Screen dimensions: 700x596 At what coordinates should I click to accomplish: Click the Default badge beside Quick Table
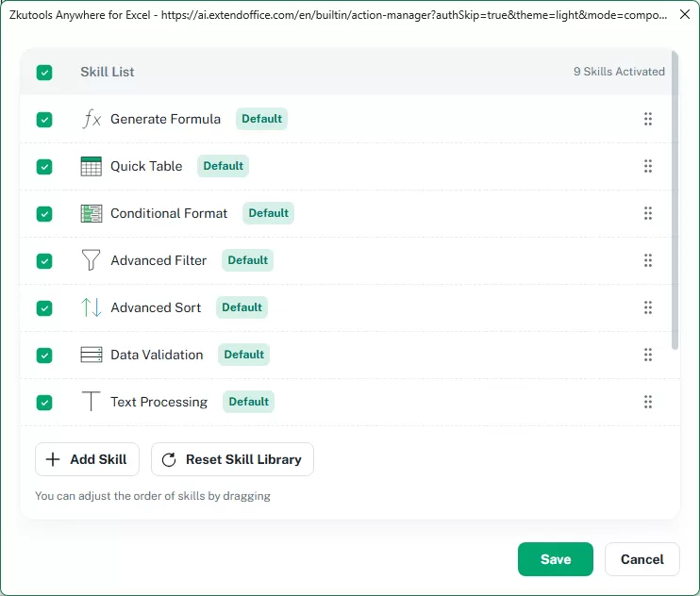click(224, 166)
